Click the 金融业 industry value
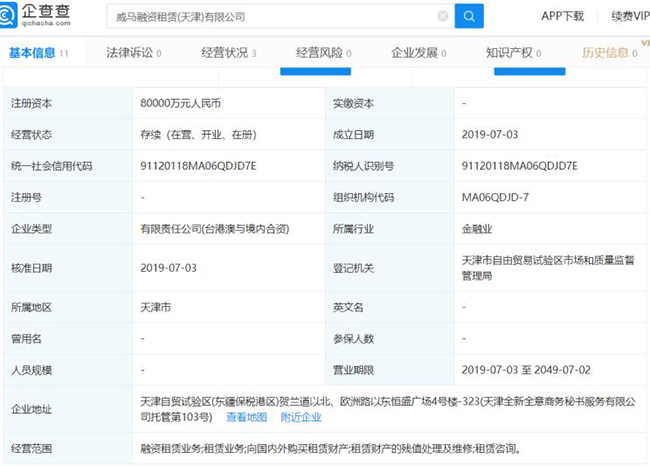Image resolution: width=650 pixels, height=466 pixels. pos(477,229)
